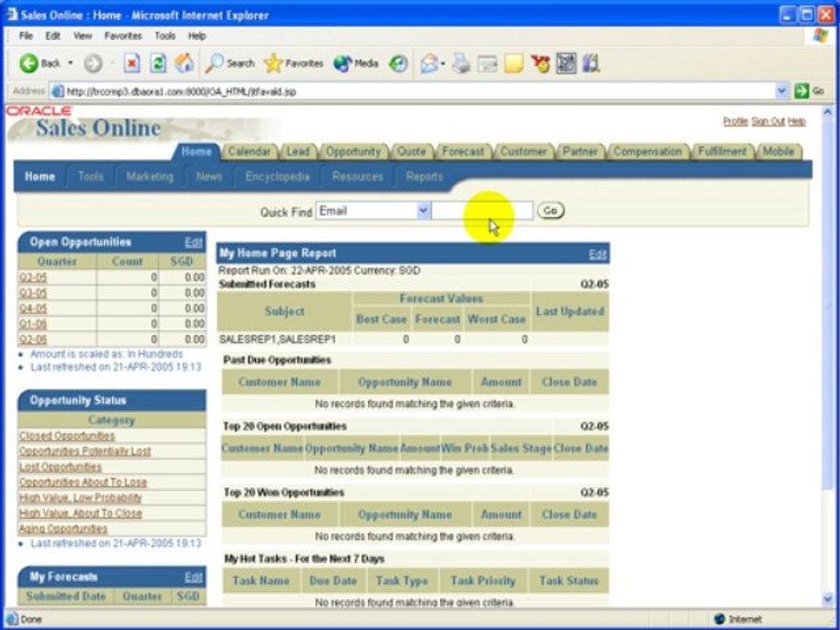
Task: Open the Tools menu in menu bar
Action: (165, 36)
